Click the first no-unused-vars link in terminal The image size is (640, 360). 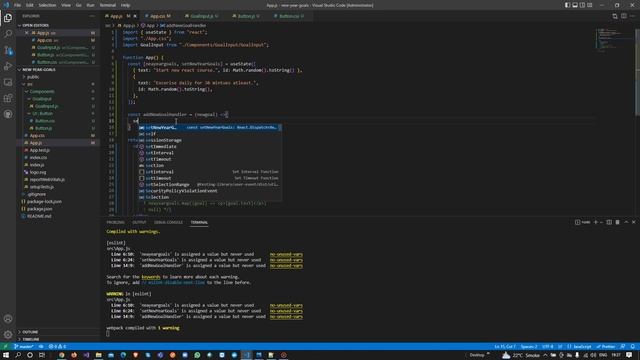coord(286,254)
